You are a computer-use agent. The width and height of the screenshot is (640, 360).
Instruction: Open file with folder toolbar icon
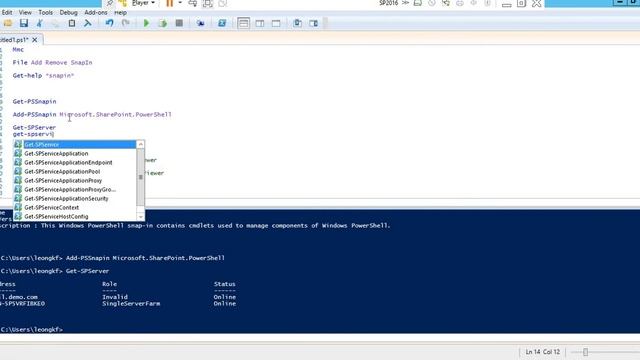pos(7,23)
